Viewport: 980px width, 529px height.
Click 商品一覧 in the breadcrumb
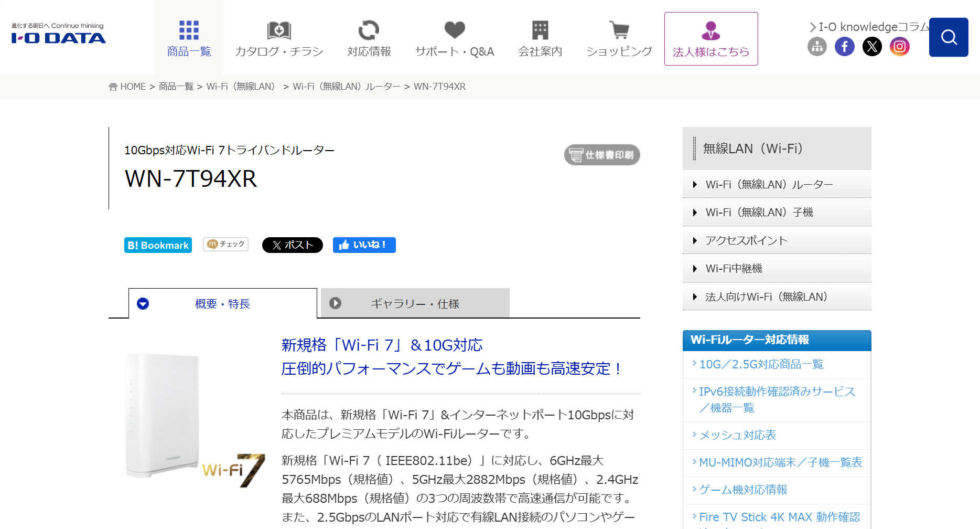(x=176, y=87)
